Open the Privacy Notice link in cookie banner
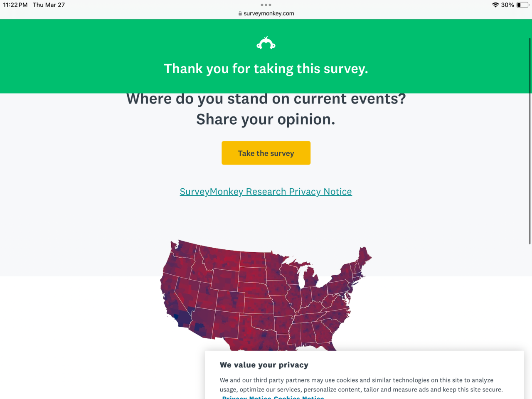 tap(246, 397)
